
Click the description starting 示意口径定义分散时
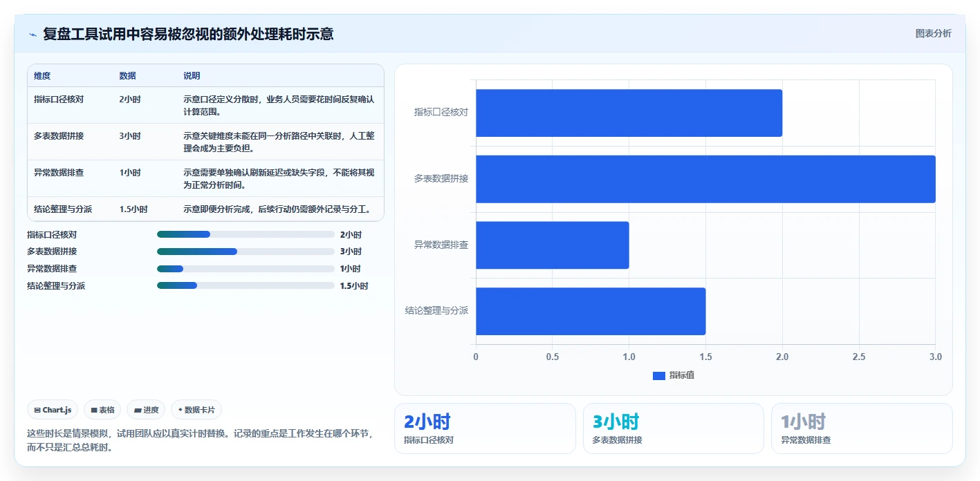click(x=279, y=106)
